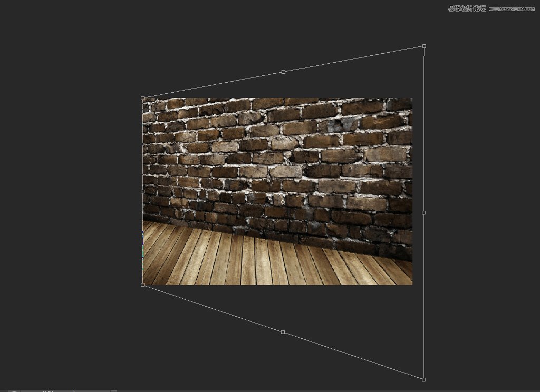This screenshot has width=540, height=392.
Task: Click the status bar icon at far left
Action: point(15,390)
